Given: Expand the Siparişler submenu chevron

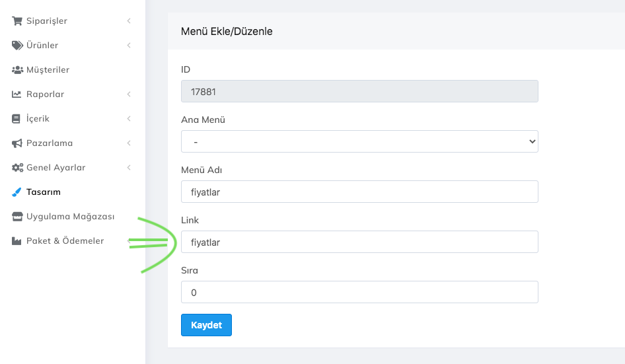Looking at the screenshot, I should [129, 21].
